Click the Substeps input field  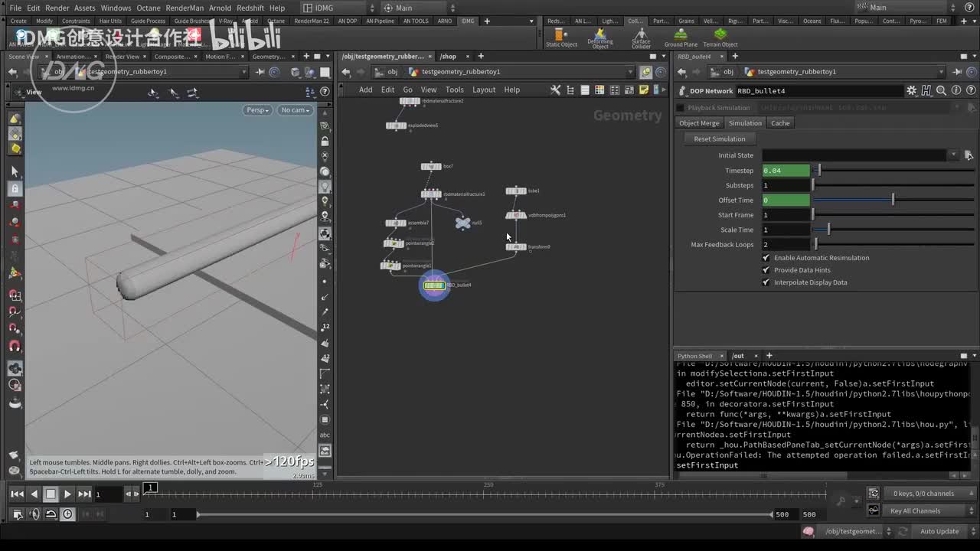(x=786, y=185)
